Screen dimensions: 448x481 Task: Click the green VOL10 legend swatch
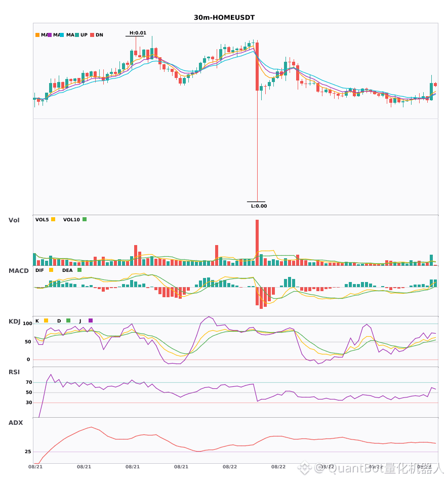click(x=85, y=219)
